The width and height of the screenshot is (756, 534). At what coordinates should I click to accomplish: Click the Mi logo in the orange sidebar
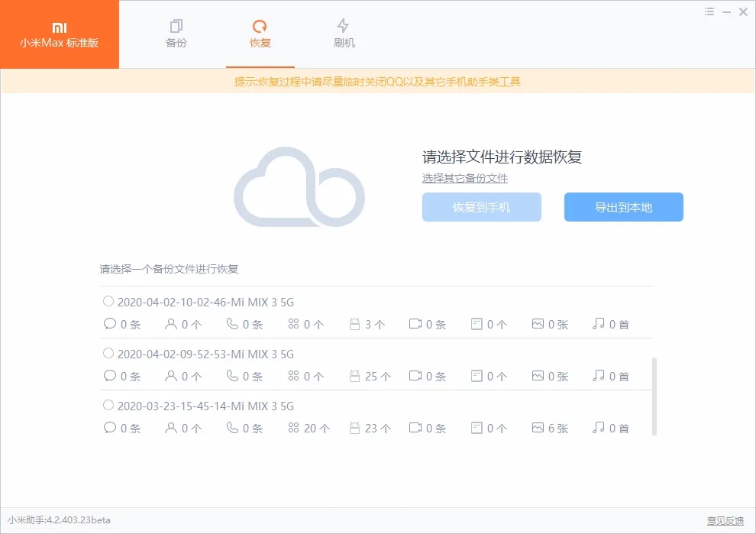click(x=60, y=24)
